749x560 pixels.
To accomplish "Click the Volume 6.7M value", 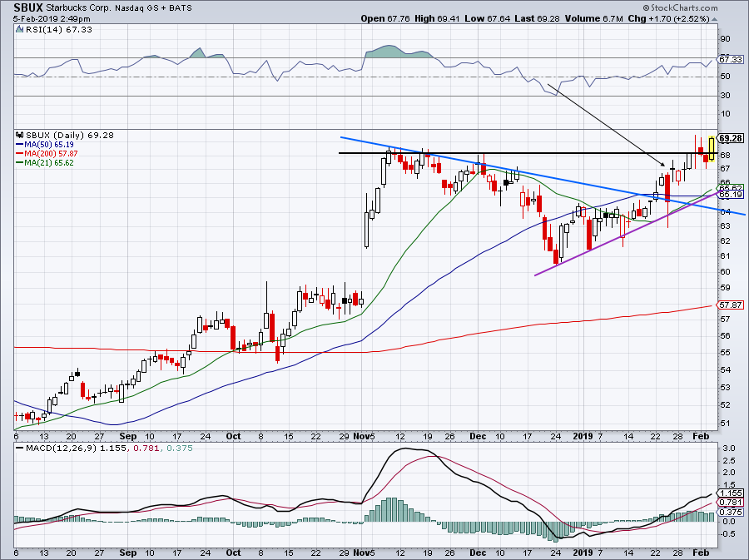I will pos(593,18).
